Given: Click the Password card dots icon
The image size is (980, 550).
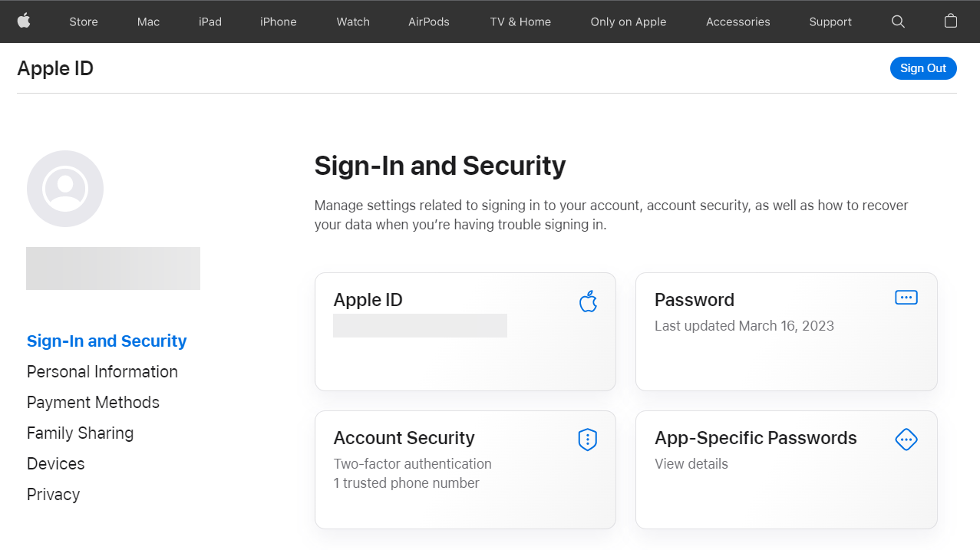Looking at the screenshot, I should click(906, 298).
